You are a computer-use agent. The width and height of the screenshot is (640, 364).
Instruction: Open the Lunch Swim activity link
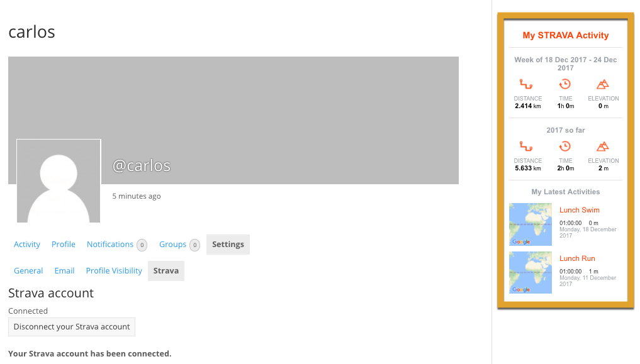point(579,210)
